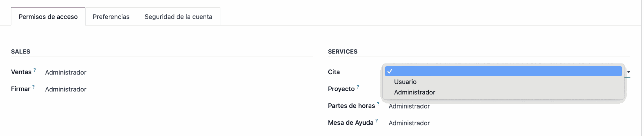Click the Mesa de Ayuda Administrador value
The image size is (644, 136).
click(409, 123)
